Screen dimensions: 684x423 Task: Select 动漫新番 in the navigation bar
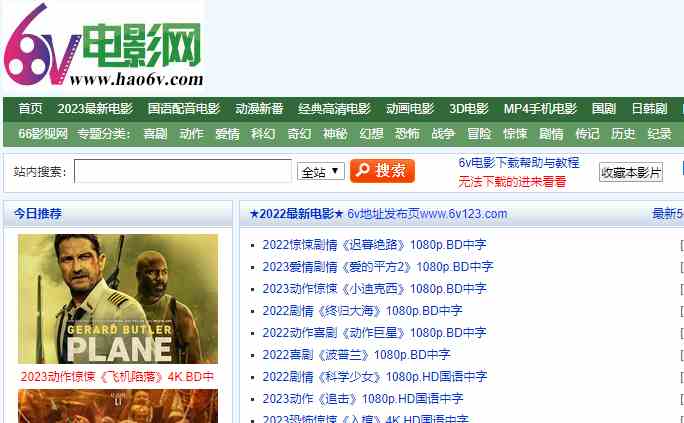(260, 109)
